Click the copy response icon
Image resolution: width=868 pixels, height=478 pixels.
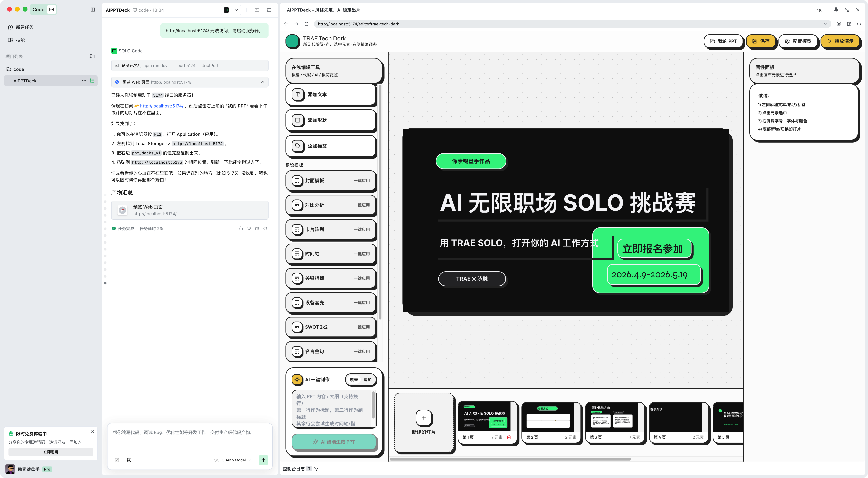point(257,228)
